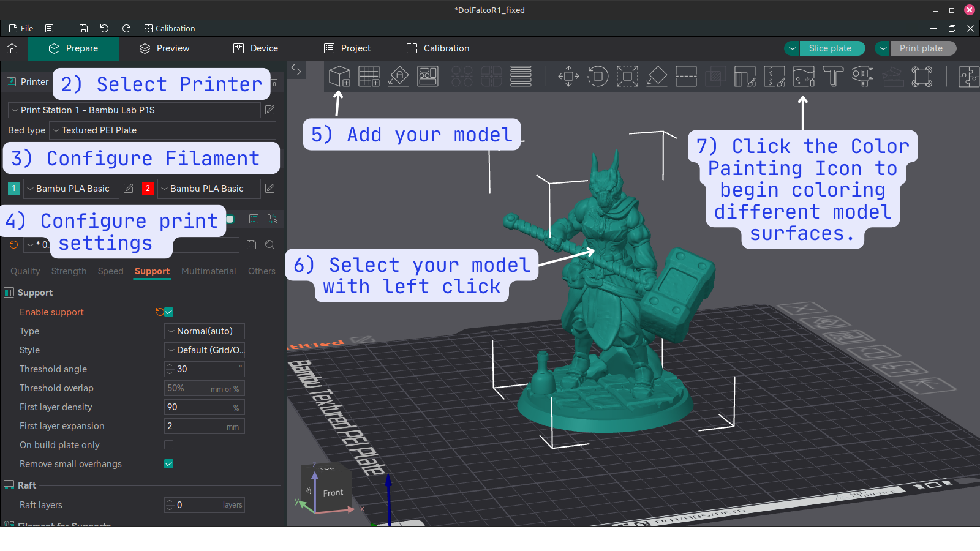Select the Rotate tool
980x551 pixels.
[x=598, y=77]
